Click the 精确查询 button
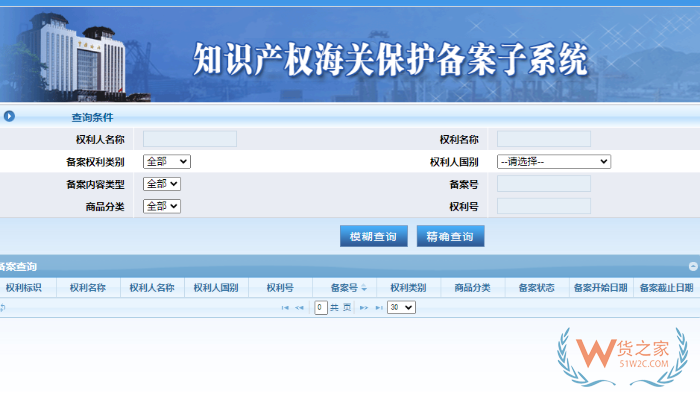The height and width of the screenshot is (400, 700). tap(450, 236)
